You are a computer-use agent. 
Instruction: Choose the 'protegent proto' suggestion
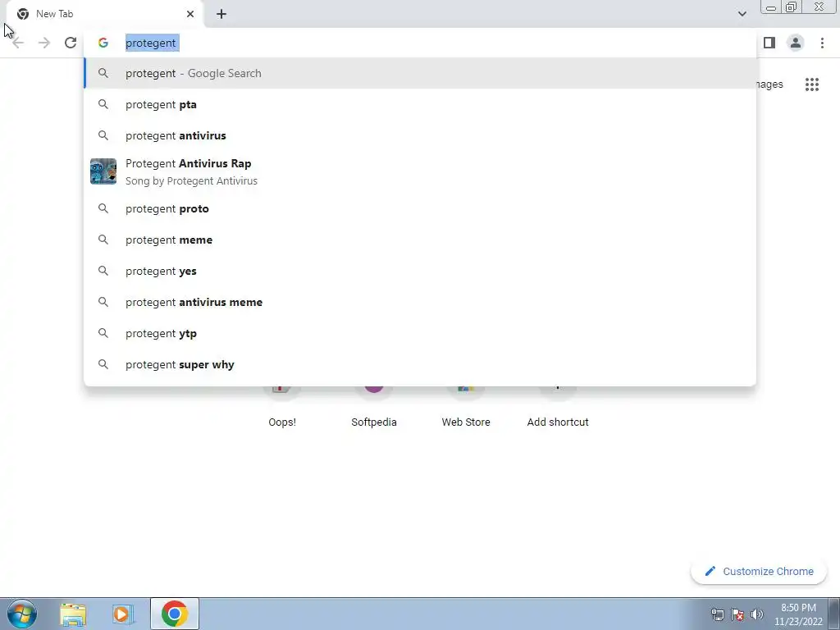[x=420, y=208]
